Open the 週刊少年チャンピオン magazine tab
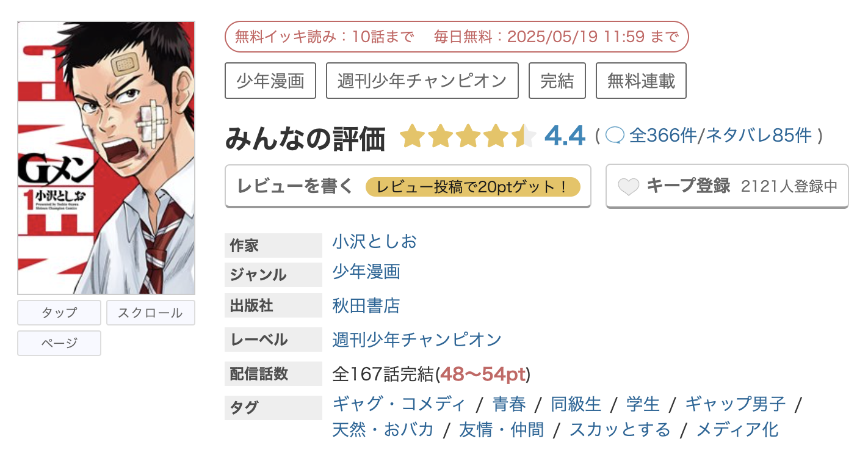The width and height of the screenshot is (868, 458). (422, 80)
